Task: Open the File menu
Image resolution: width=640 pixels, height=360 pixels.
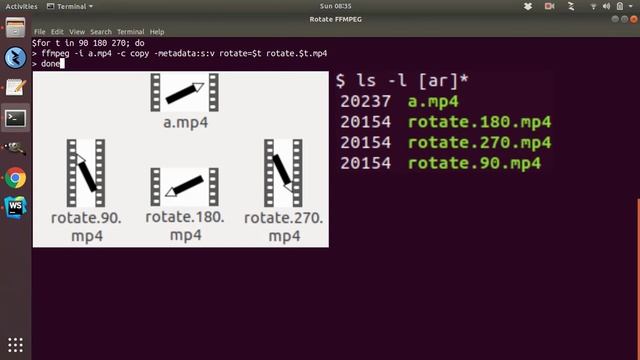Action: tap(40, 32)
